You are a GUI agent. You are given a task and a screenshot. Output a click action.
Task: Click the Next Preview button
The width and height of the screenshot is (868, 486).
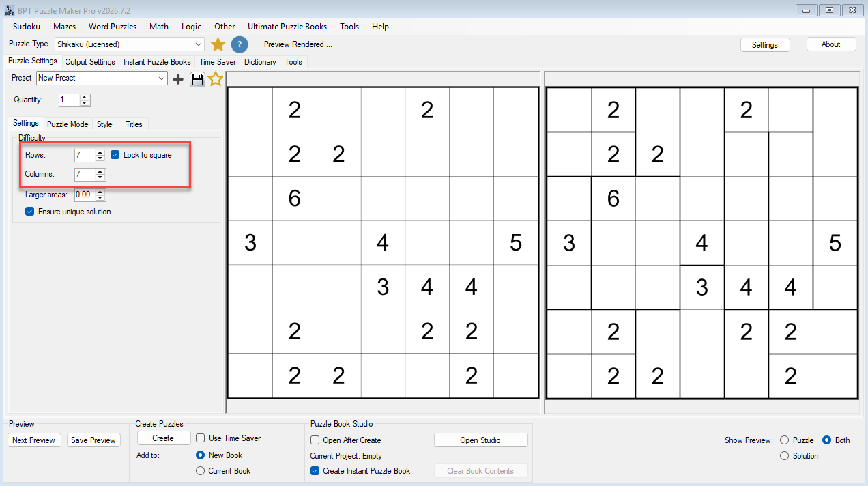(x=34, y=440)
